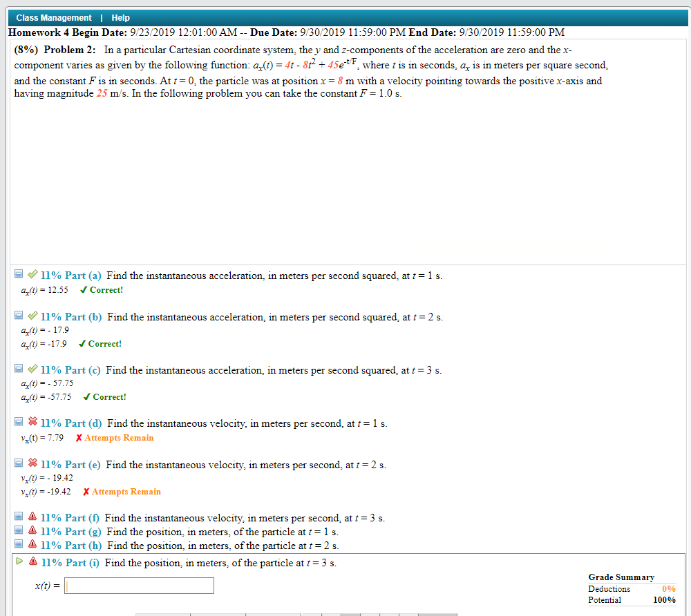
Task: Click the warning triangle icon for Part (h)
Action: point(31,545)
